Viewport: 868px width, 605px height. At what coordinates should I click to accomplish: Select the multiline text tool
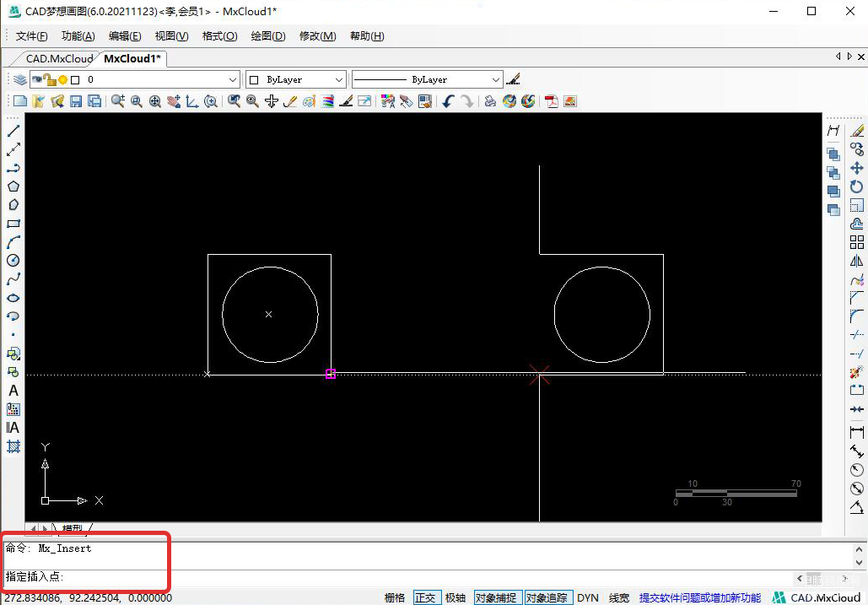tap(13, 427)
